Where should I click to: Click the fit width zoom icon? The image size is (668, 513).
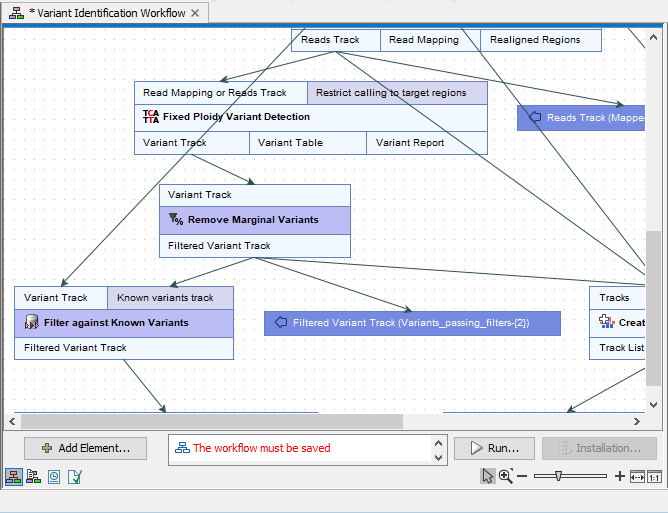(637, 477)
